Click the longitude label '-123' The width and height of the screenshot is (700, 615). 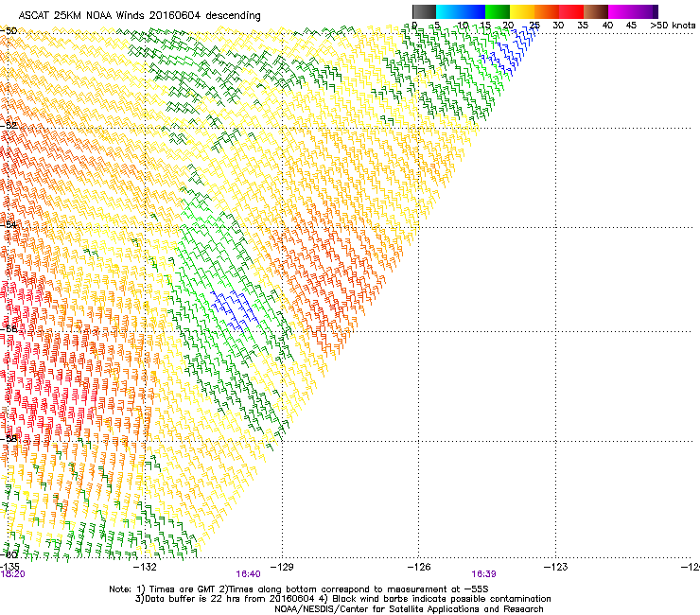point(556,567)
